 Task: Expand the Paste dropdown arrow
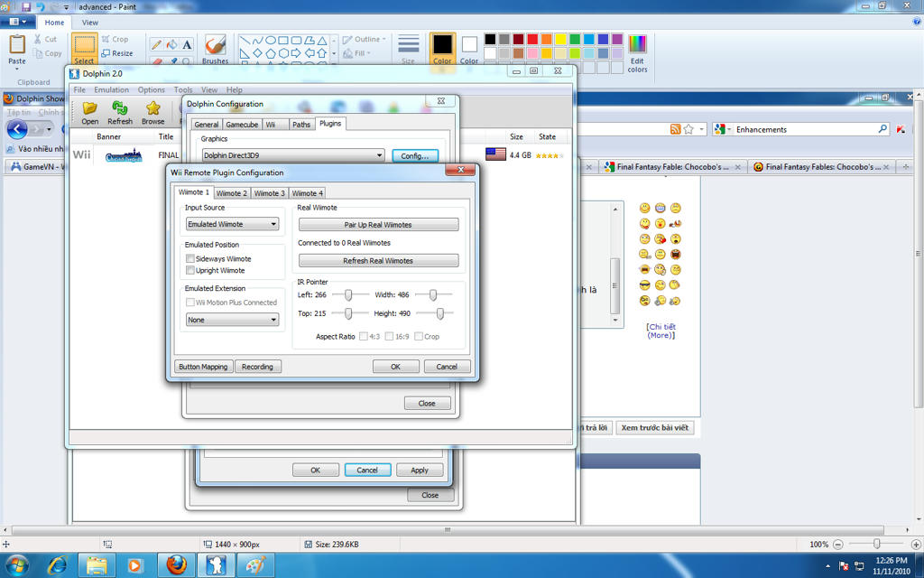point(17,69)
